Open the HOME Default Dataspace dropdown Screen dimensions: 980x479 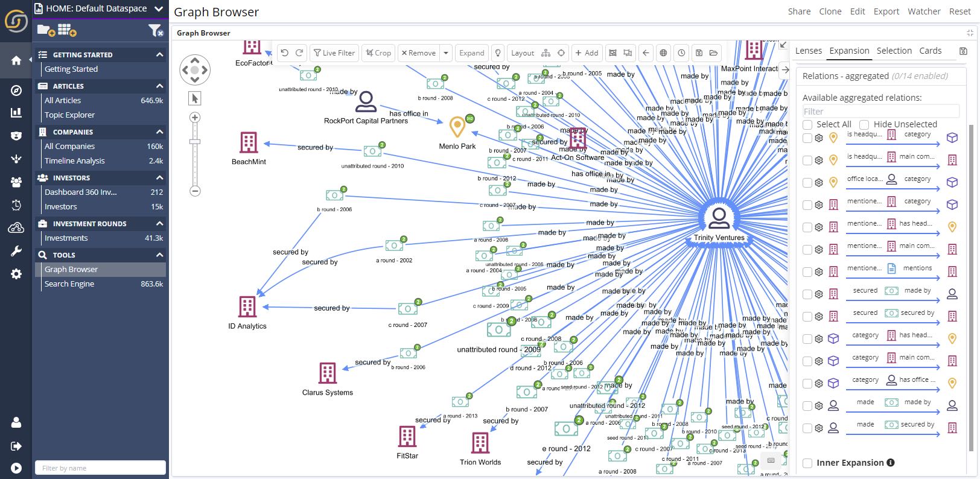coord(159,8)
